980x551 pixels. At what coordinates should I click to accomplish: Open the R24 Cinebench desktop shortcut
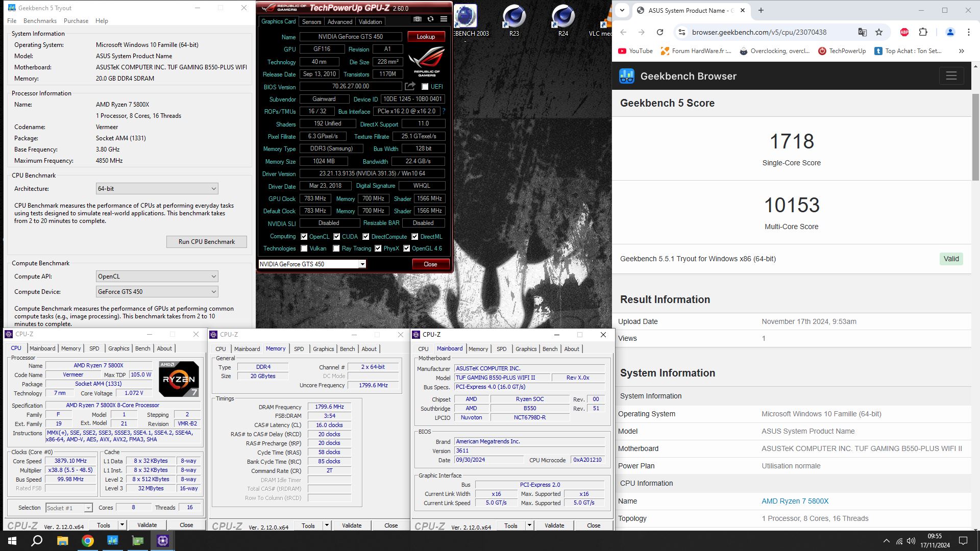pos(563,21)
